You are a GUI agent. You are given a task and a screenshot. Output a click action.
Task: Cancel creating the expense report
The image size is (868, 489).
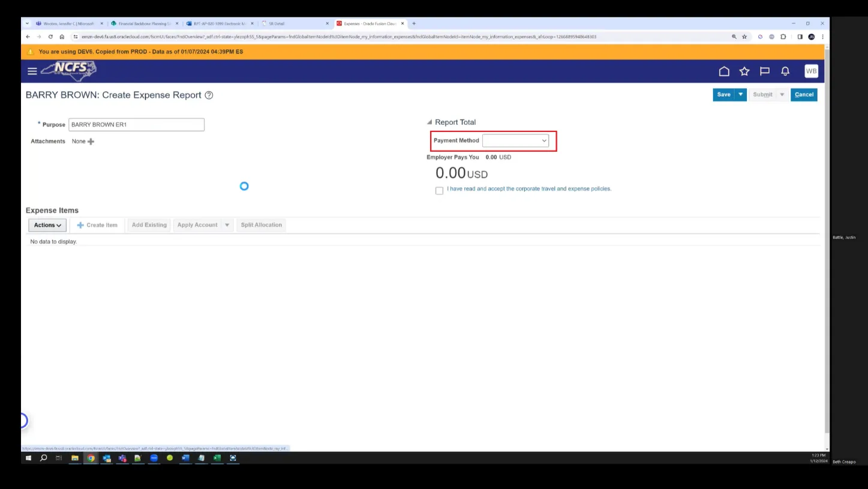click(x=804, y=95)
